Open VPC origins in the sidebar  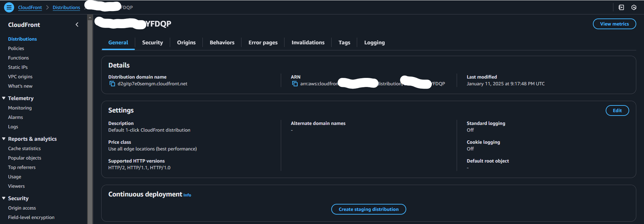[x=20, y=77]
